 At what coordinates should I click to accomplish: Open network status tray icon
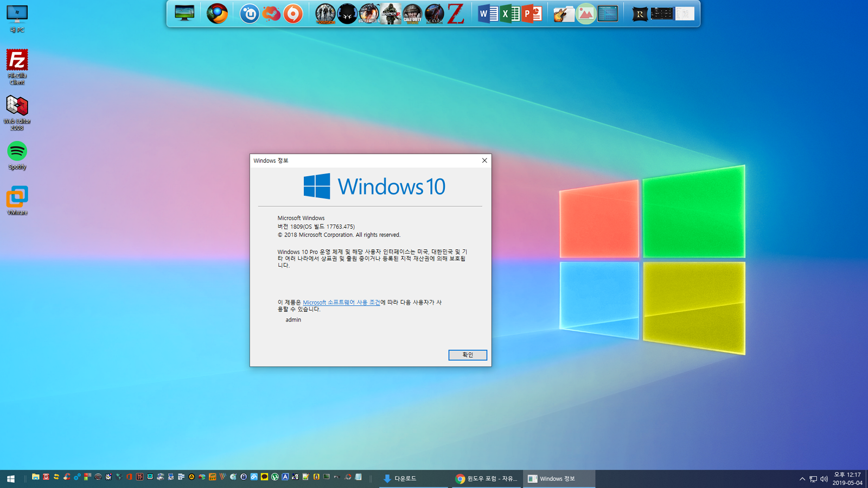coord(813,479)
